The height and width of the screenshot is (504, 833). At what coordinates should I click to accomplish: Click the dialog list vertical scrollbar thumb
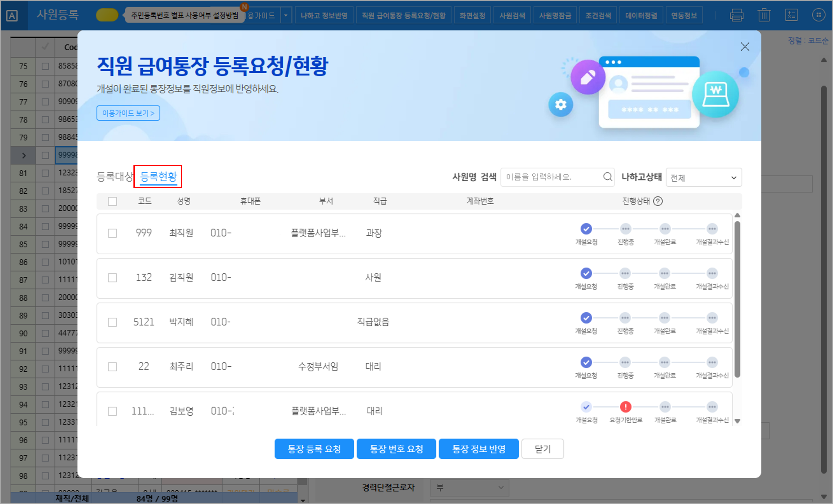(x=737, y=299)
